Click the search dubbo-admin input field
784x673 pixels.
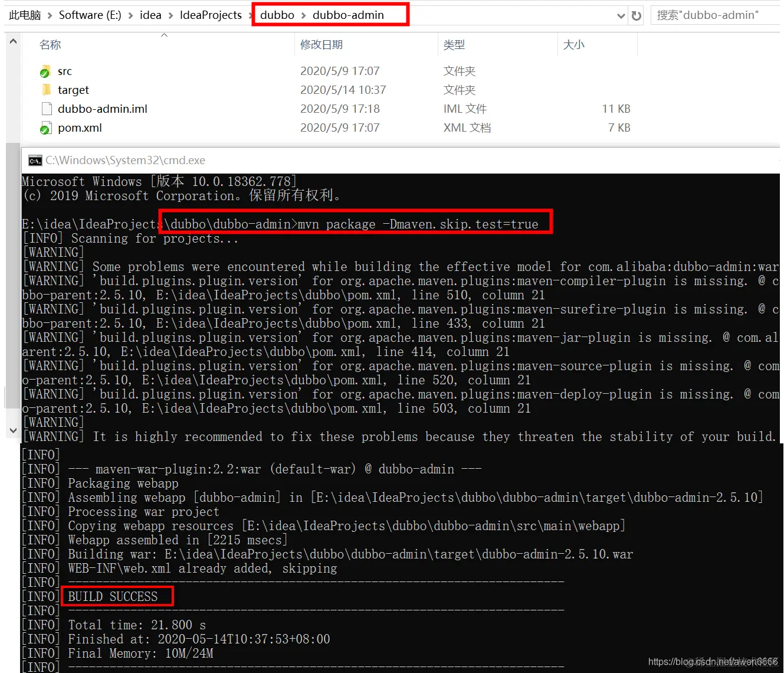point(715,15)
